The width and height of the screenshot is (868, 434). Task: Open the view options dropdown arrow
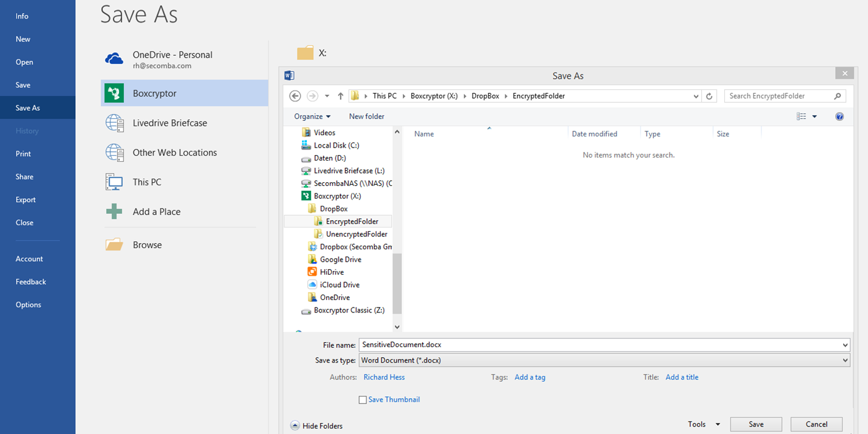click(x=815, y=117)
